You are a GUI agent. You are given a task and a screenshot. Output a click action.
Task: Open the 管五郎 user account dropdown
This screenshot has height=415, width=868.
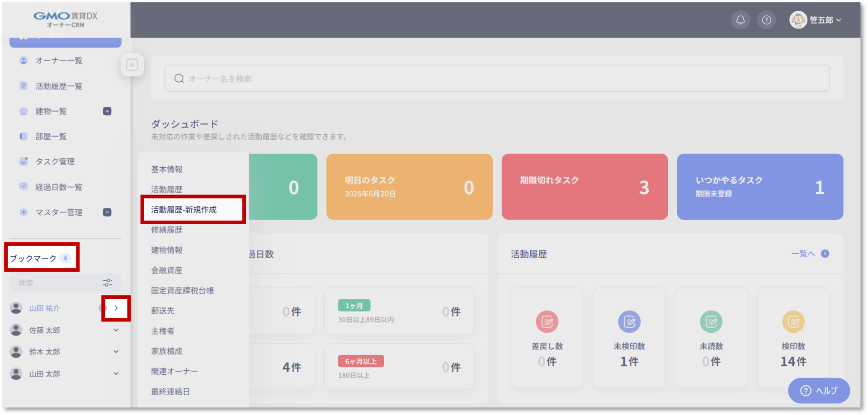coord(816,20)
